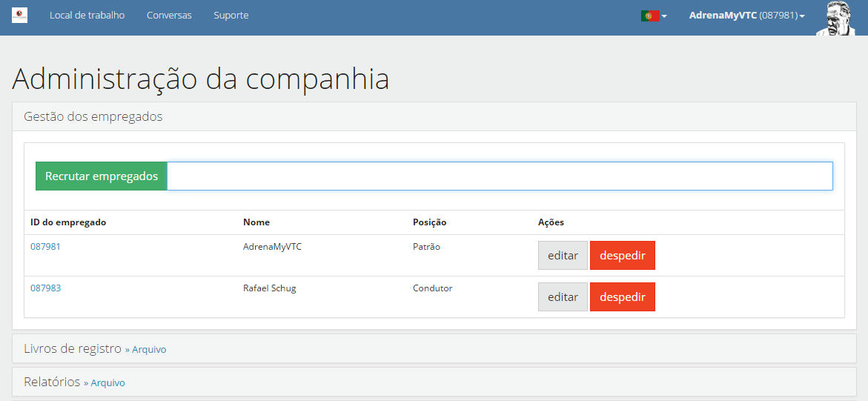The height and width of the screenshot is (401, 868).
Task: Open the Local de trabalho menu
Action: [87, 16]
